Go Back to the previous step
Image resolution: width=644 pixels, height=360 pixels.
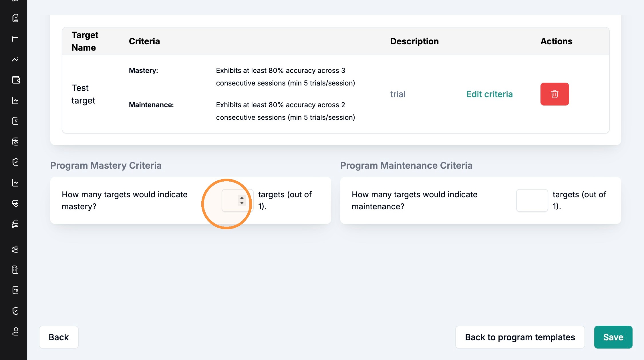tap(59, 337)
